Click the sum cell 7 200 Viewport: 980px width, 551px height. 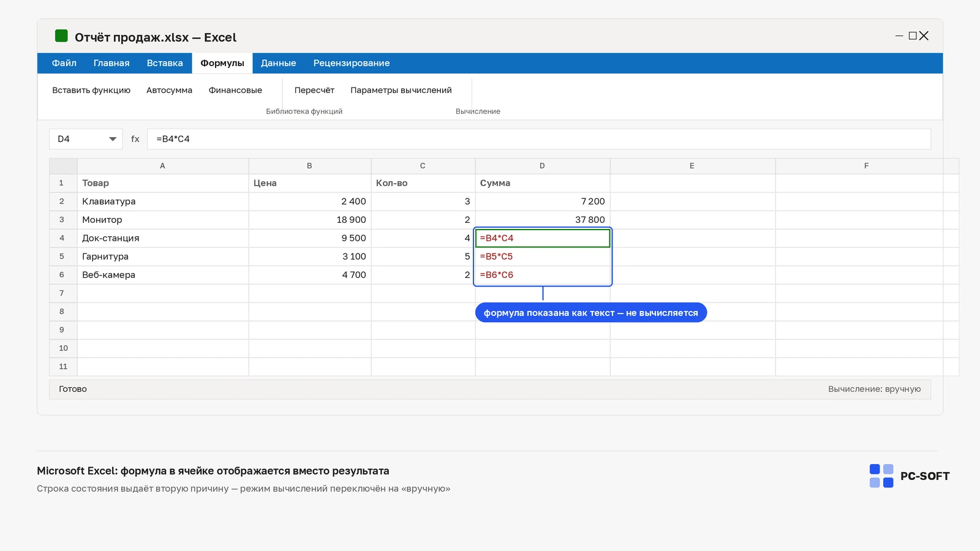[x=543, y=201]
